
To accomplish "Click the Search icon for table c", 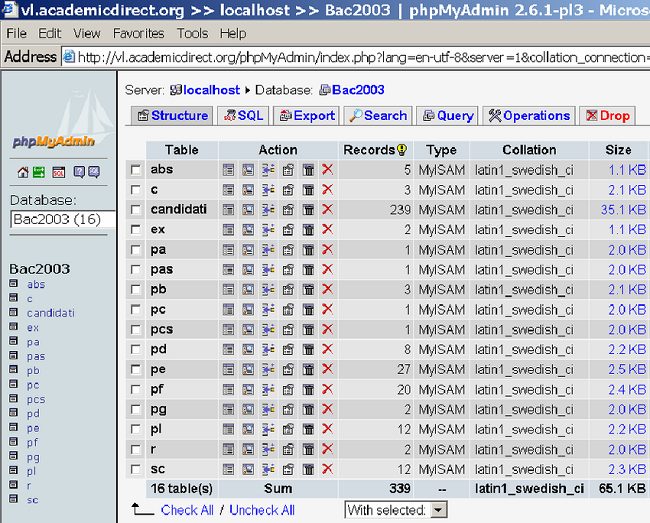I will (248, 190).
